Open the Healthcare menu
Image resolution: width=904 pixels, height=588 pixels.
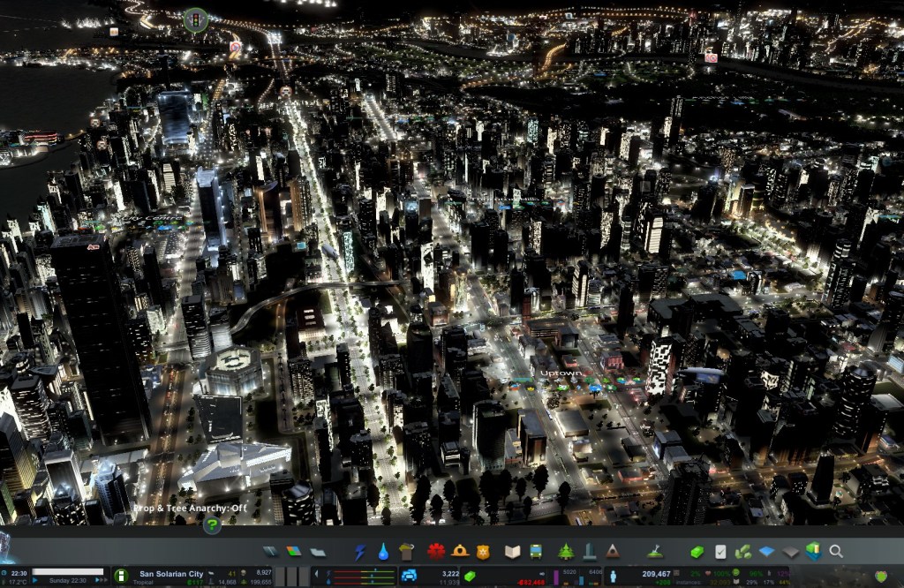point(436,552)
